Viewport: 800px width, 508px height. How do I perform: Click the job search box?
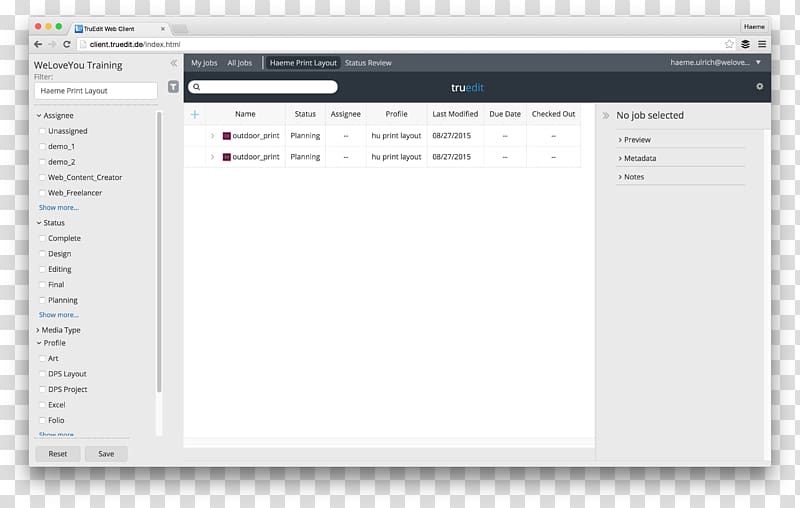pyautogui.click(x=263, y=87)
